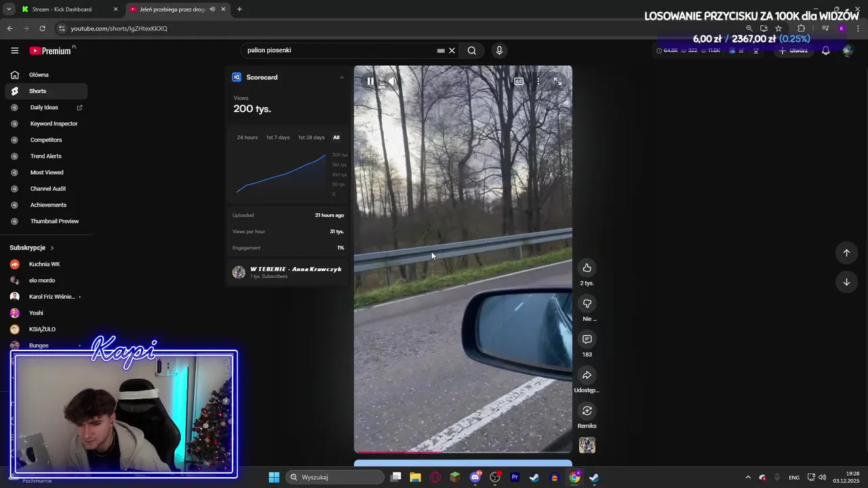The height and width of the screenshot is (488, 868).
Task: Select the 1st 28 days range
Action: (311, 138)
